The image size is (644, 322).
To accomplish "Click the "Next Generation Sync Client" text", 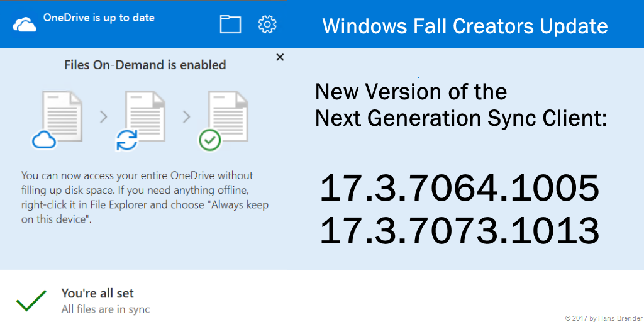I will tap(461, 118).
